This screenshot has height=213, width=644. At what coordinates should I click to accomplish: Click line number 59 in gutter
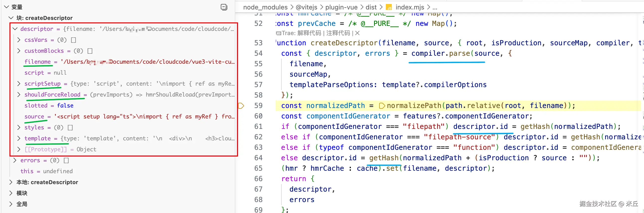pyautogui.click(x=258, y=106)
